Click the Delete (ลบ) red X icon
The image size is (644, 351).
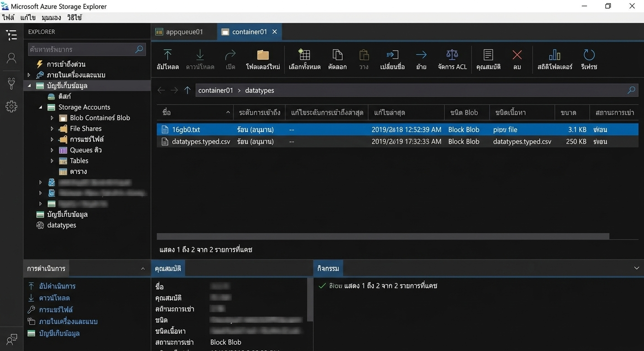[x=517, y=55]
